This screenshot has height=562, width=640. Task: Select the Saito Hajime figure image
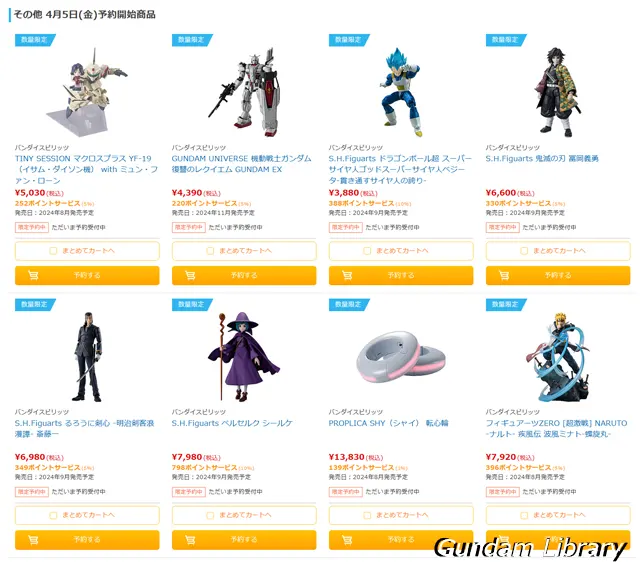click(x=87, y=357)
